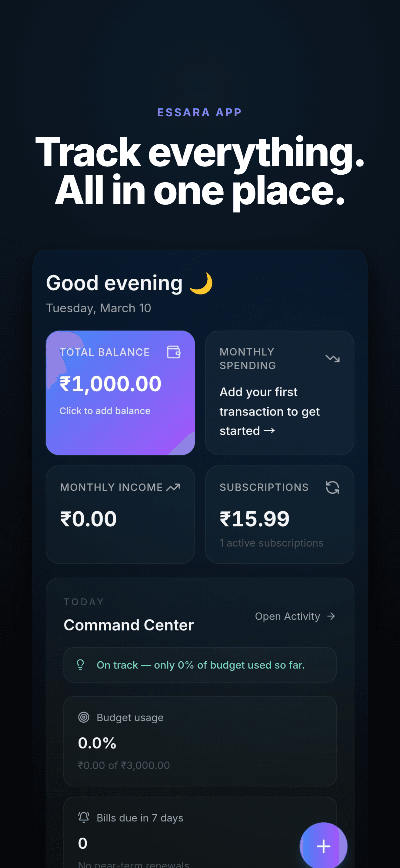Select the TODAY section label

coord(83,601)
